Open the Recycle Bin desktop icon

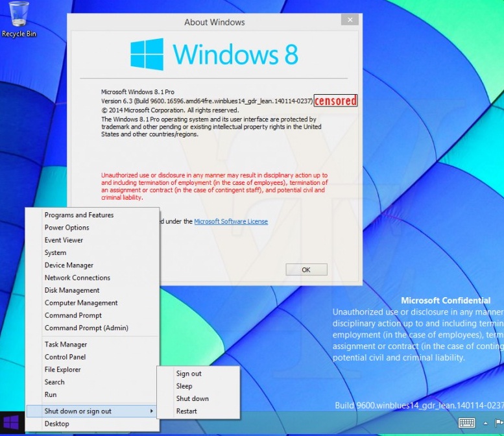click(x=19, y=19)
